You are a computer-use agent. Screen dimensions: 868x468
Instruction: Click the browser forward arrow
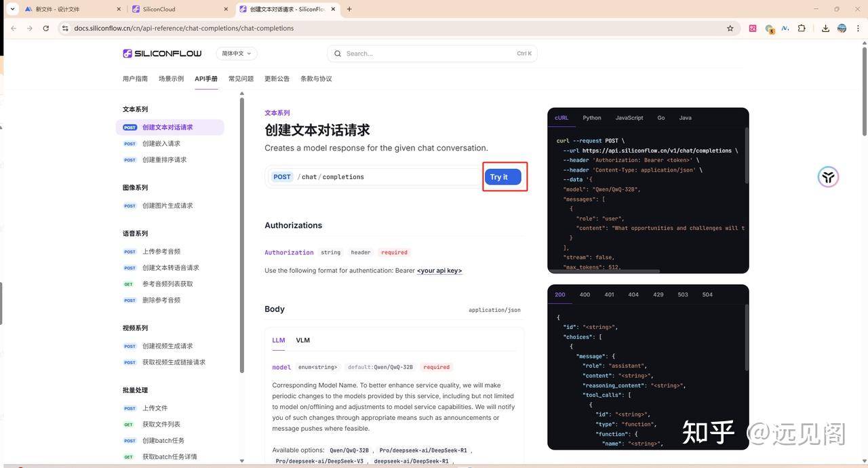pos(29,28)
